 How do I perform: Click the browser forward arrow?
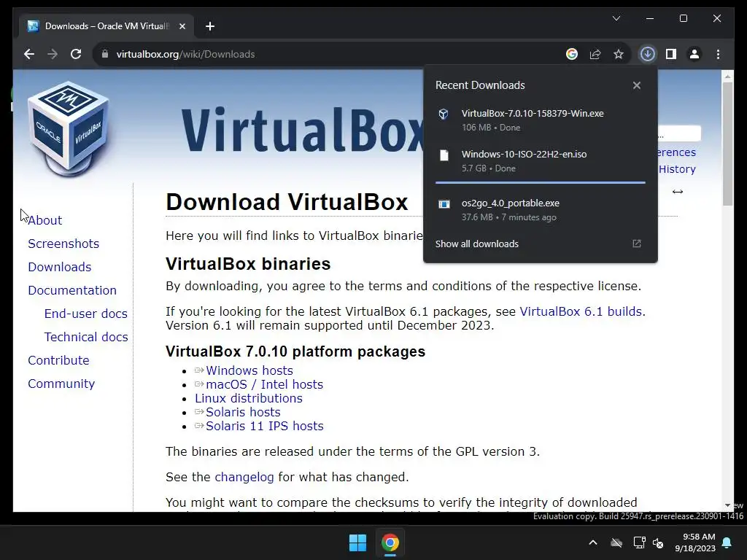pos(53,54)
